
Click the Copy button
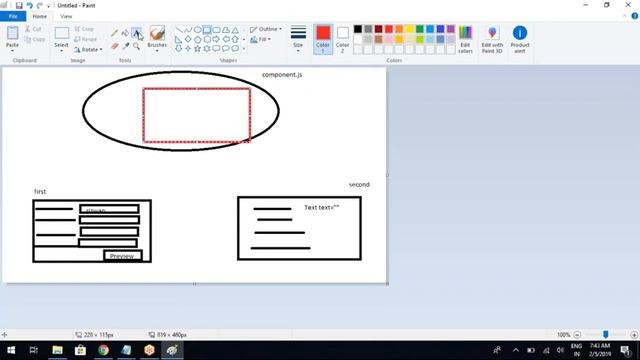tap(34, 40)
